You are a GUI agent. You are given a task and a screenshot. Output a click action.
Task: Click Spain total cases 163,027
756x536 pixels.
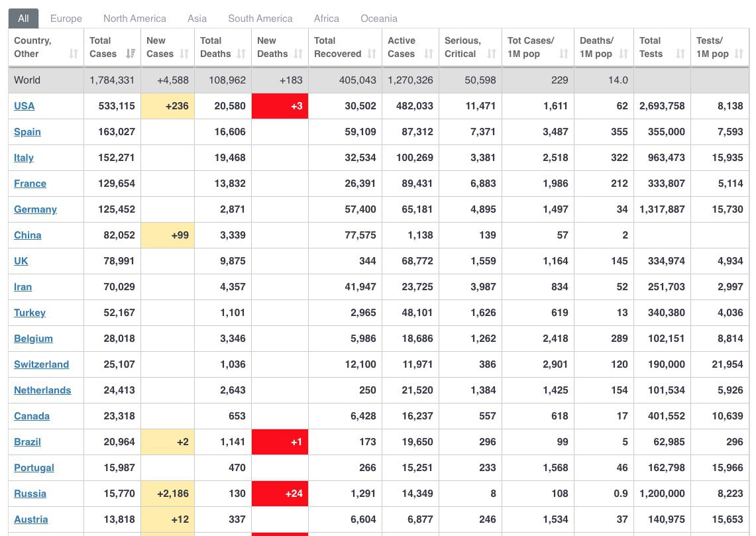tap(116, 132)
